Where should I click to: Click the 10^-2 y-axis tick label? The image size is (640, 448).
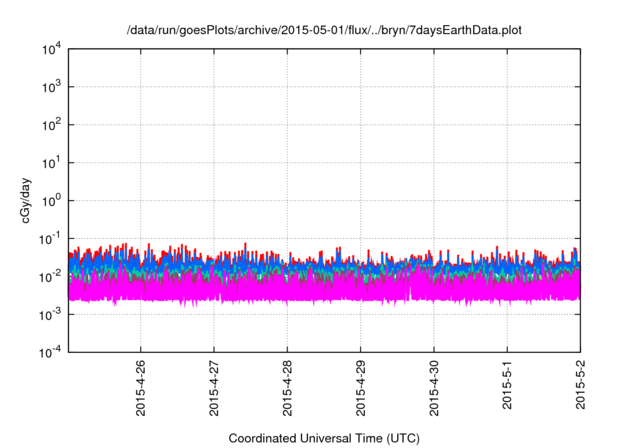[x=50, y=277]
